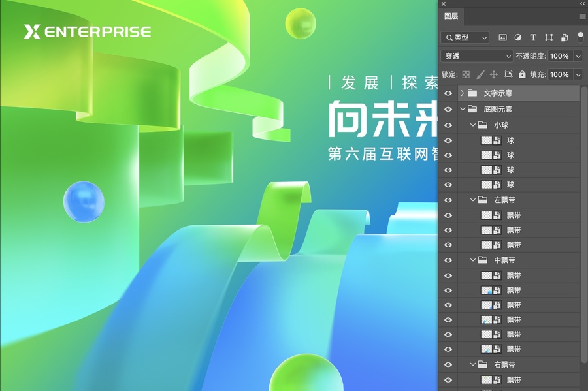The image size is (588, 391).
Task: Open the 填充 fill slider arrow
Action: coord(578,74)
